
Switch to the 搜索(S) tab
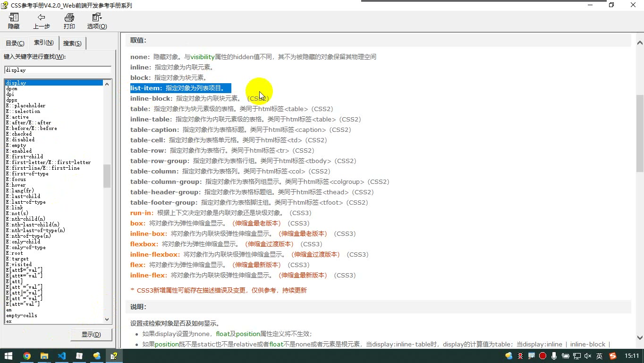[x=72, y=43]
